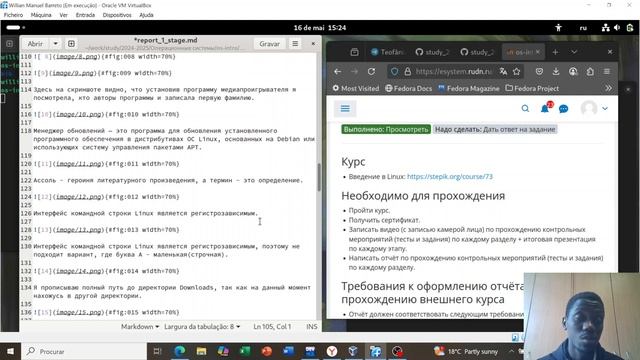Switch to the Teofan Firefox tab

(x=387, y=52)
